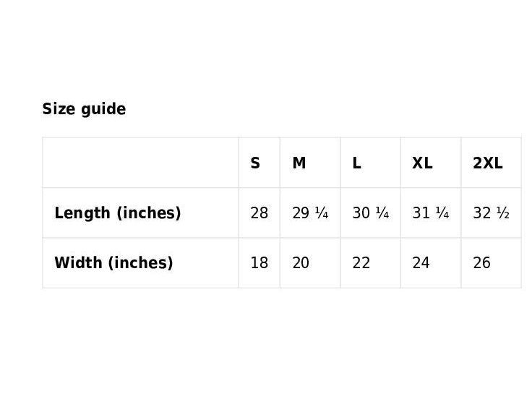
Task: Click the 32 ½ length cell
Action: coord(492,213)
